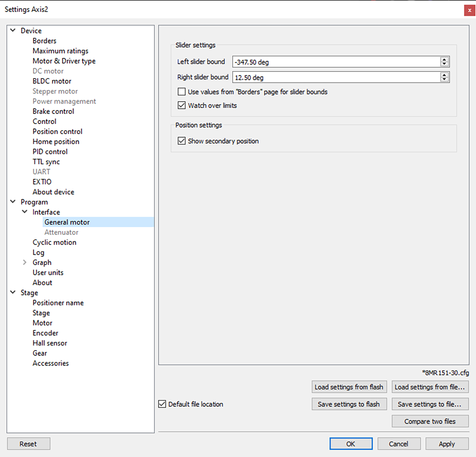Collapse the Device tree section
Image resolution: width=476 pixels, height=457 pixels.
click(x=13, y=30)
